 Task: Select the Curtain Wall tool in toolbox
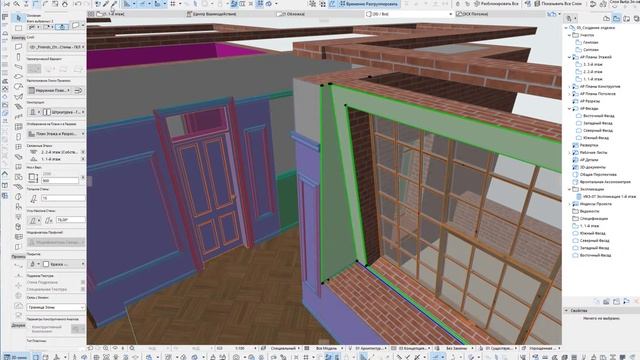[18, 127]
